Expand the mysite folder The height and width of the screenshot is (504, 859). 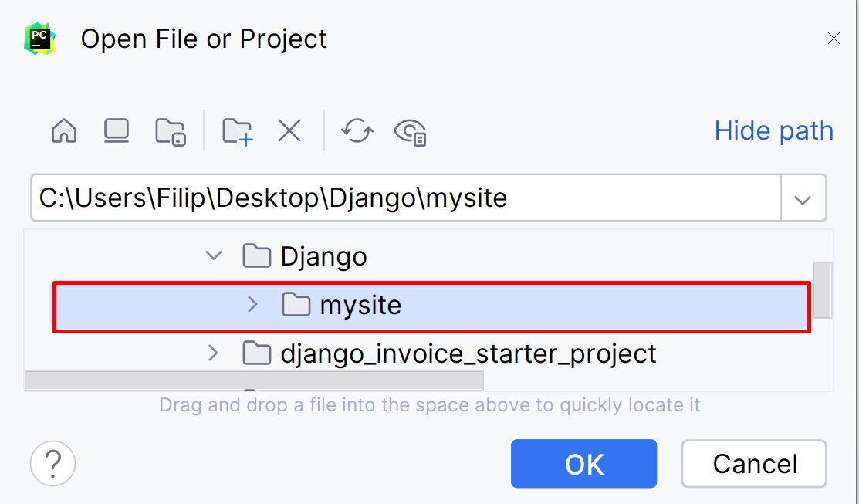(x=252, y=305)
